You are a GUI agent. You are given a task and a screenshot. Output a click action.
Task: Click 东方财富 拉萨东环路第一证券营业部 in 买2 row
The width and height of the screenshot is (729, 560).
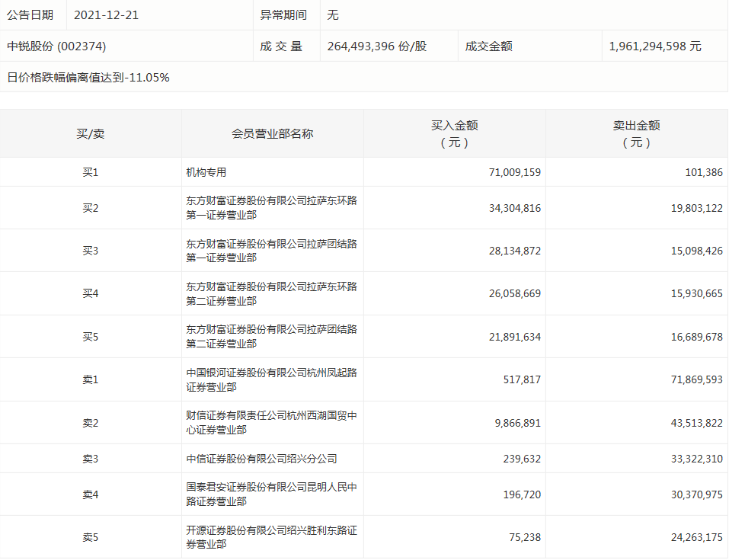(x=271, y=207)
